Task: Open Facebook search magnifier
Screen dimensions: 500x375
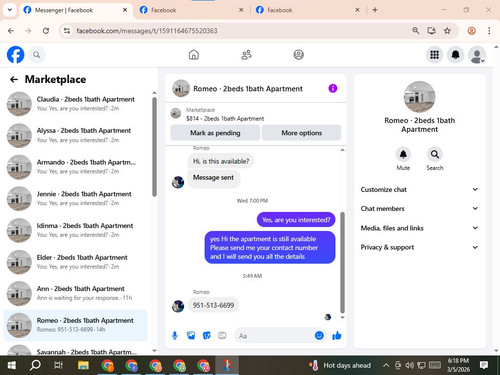Action: (37, 55)
